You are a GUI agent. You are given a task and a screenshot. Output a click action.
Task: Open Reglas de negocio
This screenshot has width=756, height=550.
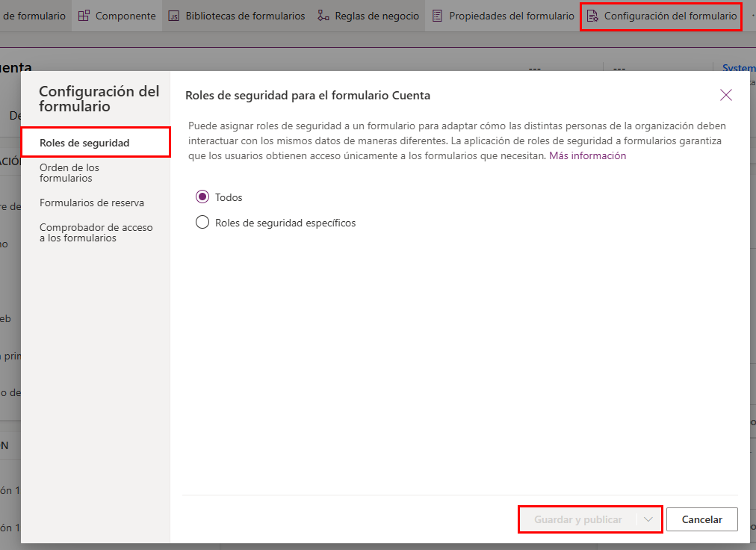[x=368, y=16]
